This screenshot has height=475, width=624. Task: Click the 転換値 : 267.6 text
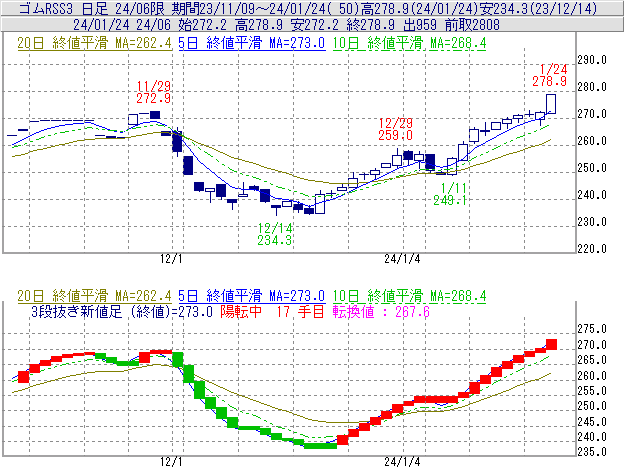pyautogui.click(x=381, y=311)
